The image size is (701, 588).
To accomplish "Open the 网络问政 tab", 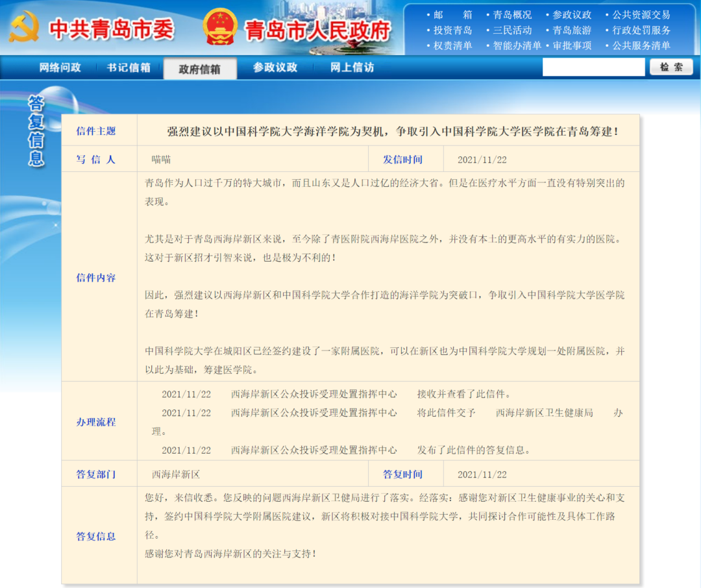I will pyautogui.click(x=60, y=67).
